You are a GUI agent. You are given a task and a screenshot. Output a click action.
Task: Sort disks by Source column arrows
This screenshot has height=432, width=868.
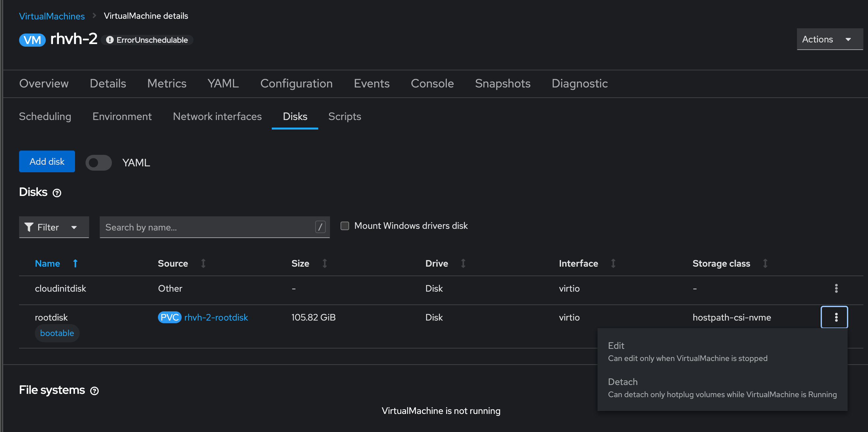click(203, 263)
